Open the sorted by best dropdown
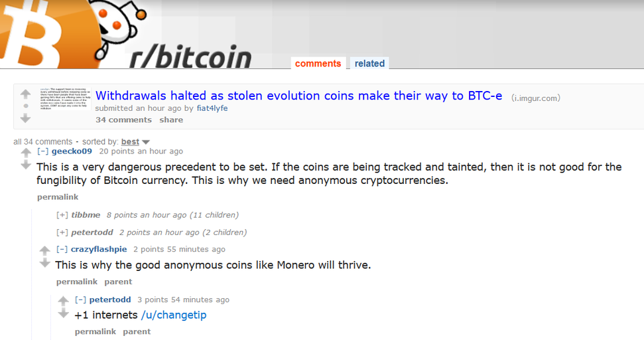Viewport: 644px width, 340px height. click(x=135, y=142)
